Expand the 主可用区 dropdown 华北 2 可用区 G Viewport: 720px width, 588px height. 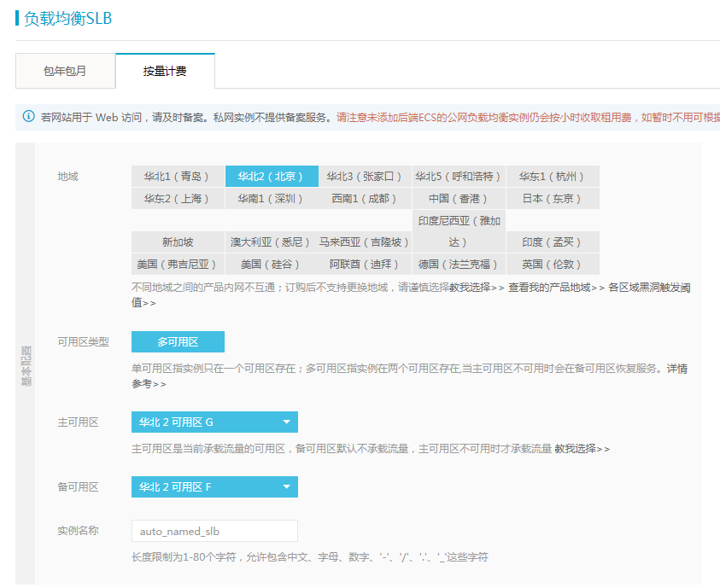coord(214,422)
